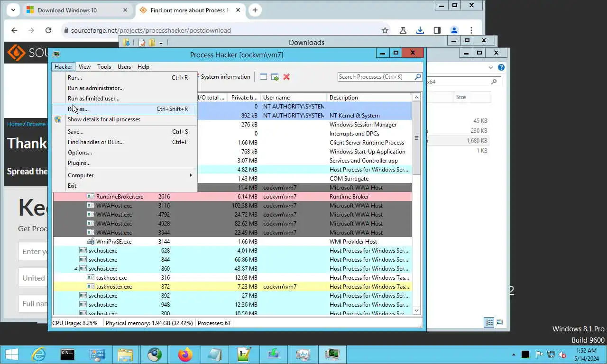The image size is (607, 364).
Task: Show hidden tray icons arrow
Action: (514, 355)
